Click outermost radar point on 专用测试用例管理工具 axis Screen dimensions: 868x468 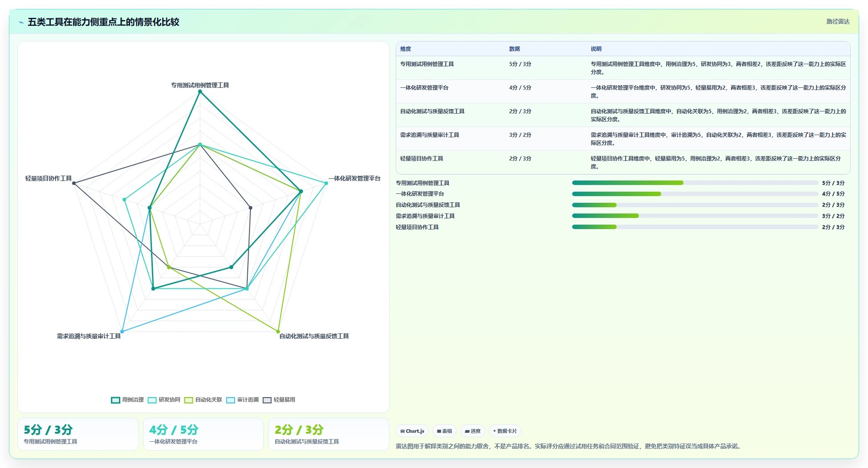pyautogui.click(x=200, y=91)
